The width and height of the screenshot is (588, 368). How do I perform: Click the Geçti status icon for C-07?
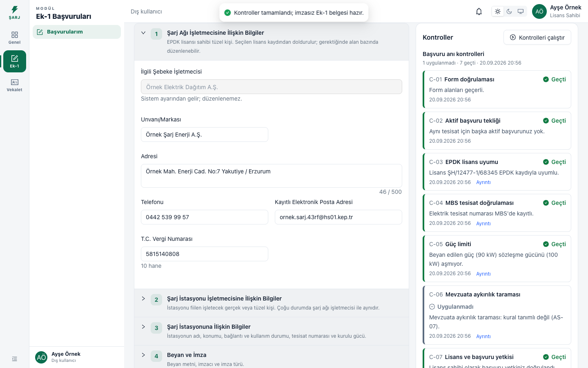tap(546, 357)
